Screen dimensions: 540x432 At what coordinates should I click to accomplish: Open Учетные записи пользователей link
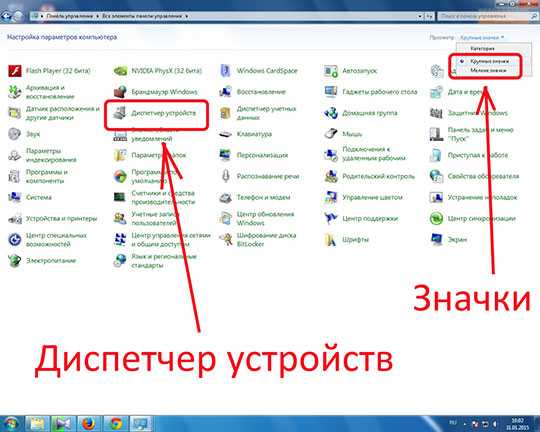coord(155,219)
